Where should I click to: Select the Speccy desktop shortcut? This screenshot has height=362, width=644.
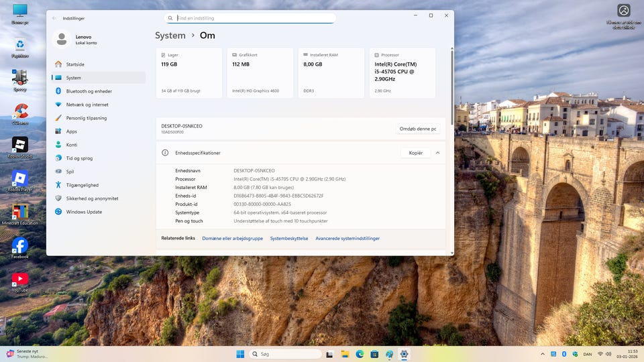[19, 80]
